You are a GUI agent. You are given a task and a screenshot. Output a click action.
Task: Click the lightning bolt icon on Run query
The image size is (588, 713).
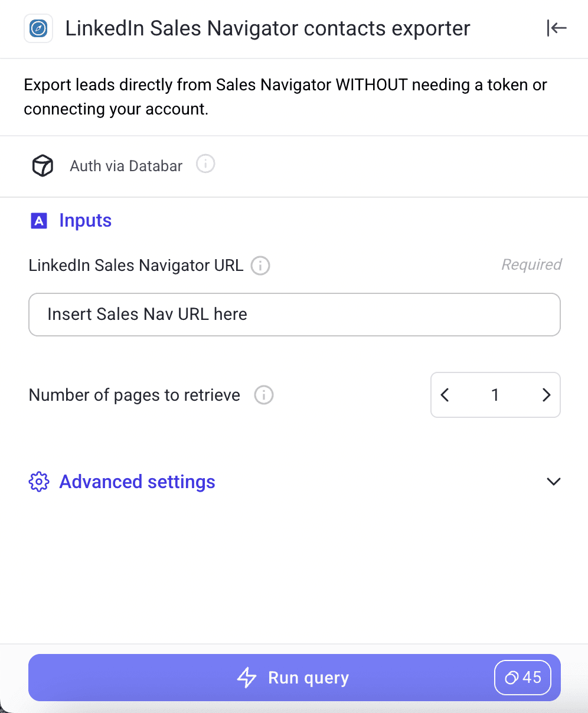[x=247, y=678]
